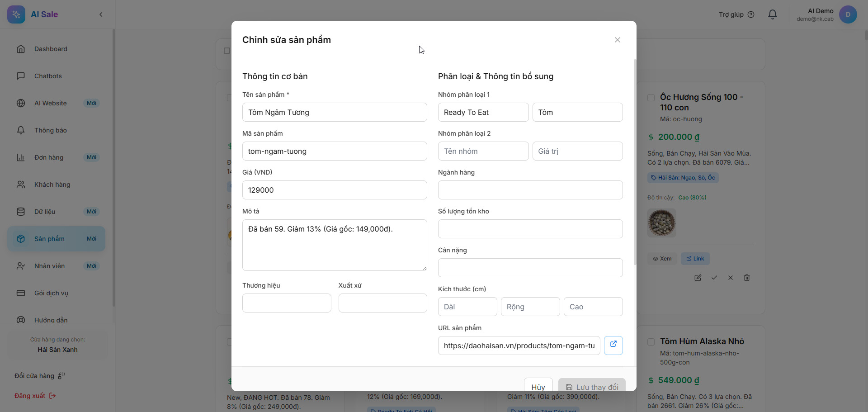Viewport: 868px width, 412px height.
Task: Collapse the sidebar with chevron arrow
Action: point(101,14)
